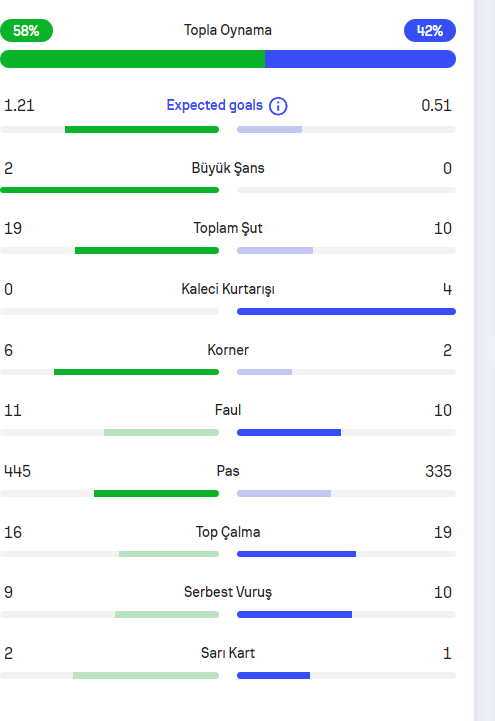The height and width of the screenshot is (721, 495).
Task: Select the Sarı Kart stat label
Action: point(228,653)
